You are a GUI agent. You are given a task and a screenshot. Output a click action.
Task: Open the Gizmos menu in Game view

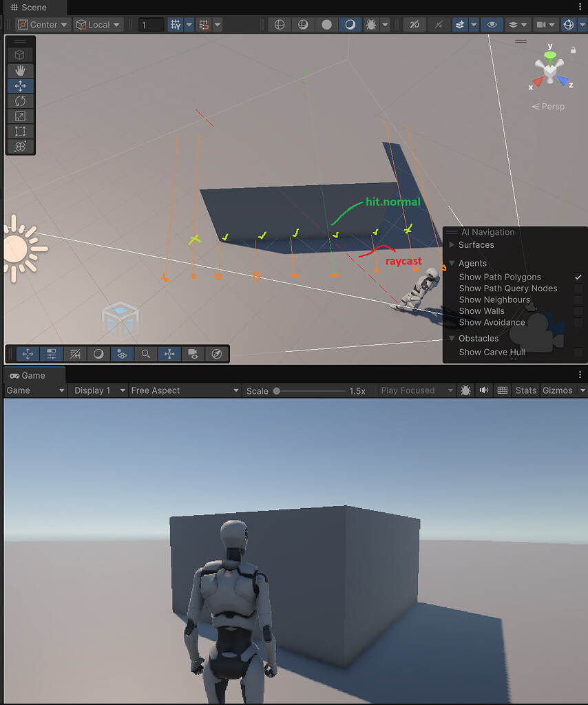559,390
